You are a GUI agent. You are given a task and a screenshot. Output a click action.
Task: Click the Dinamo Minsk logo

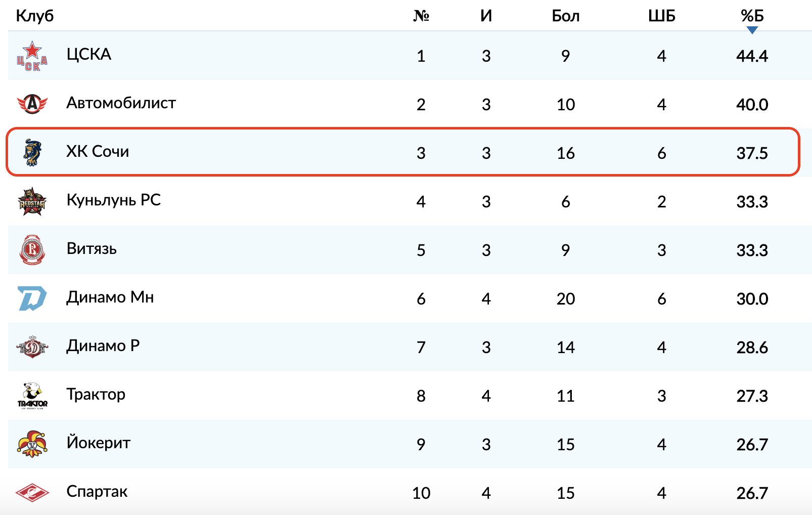pyautogui.click(x=32, y=298)
